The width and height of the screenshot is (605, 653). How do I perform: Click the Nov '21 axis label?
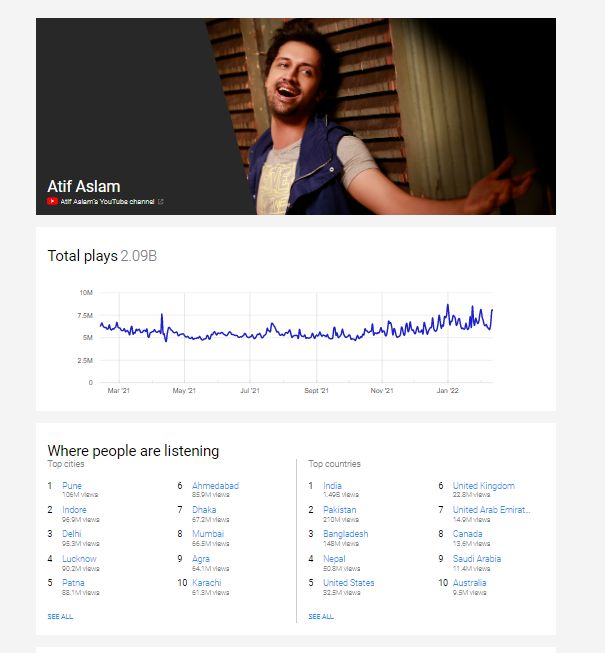click(382, 391)
